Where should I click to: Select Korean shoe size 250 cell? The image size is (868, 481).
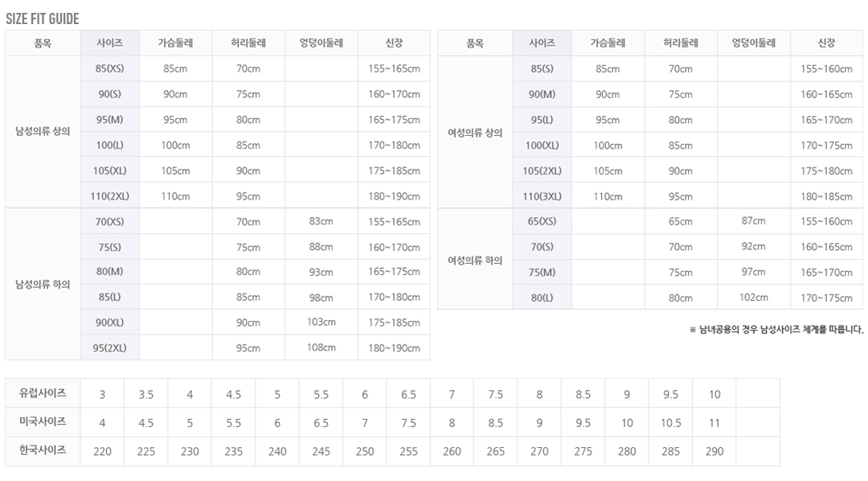(365, 452)
